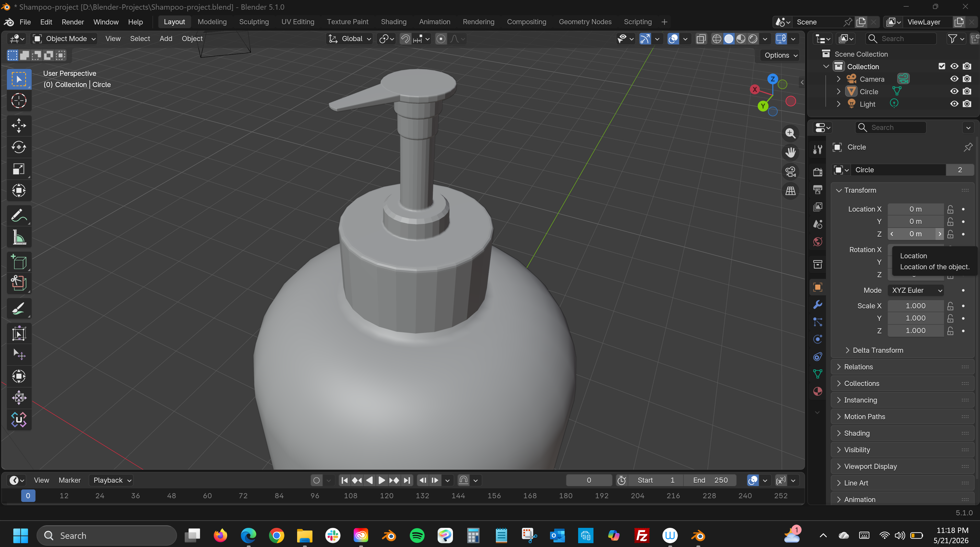Open the Object Mode dropdown

(x=64, y=39)
